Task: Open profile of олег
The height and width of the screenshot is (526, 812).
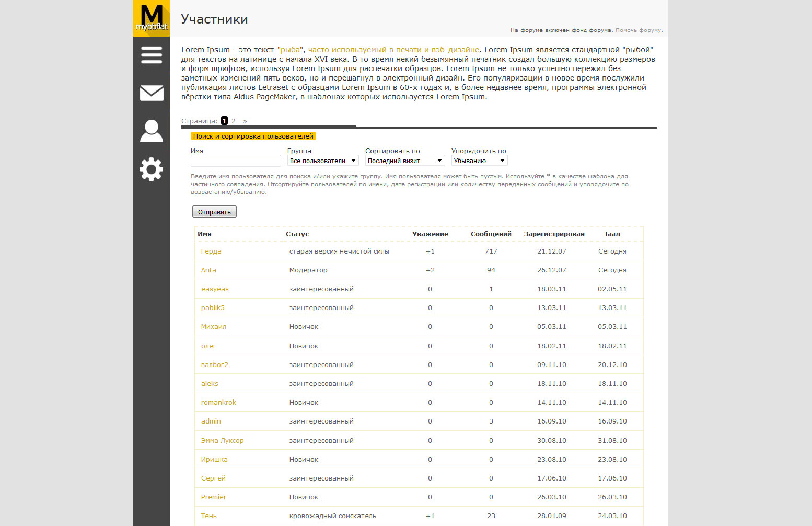Action: 208,346
